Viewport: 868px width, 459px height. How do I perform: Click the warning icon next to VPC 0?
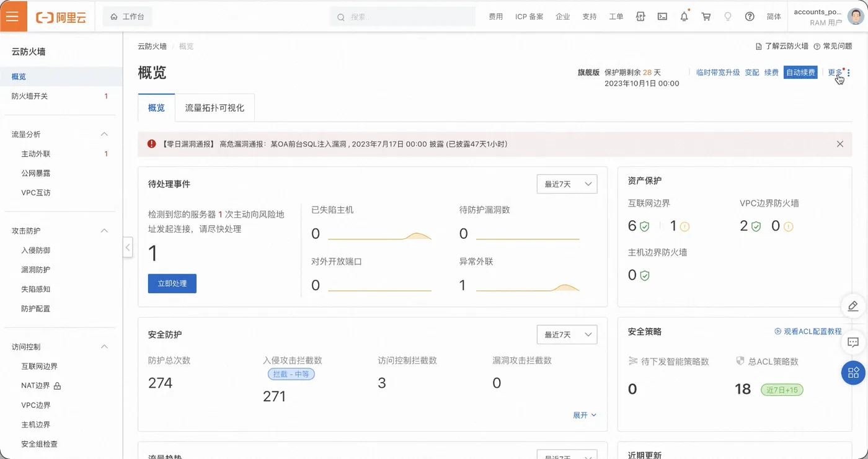789,226
